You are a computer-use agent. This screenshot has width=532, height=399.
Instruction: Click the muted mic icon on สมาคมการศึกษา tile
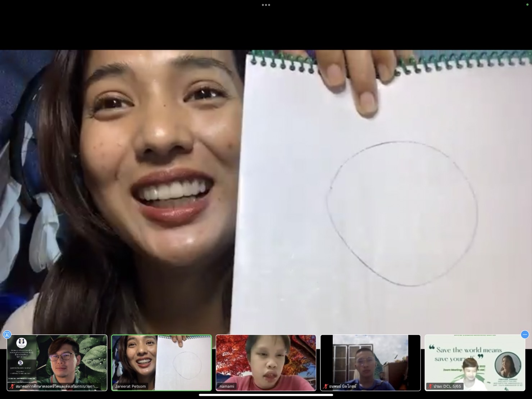[x=12, y=386]
